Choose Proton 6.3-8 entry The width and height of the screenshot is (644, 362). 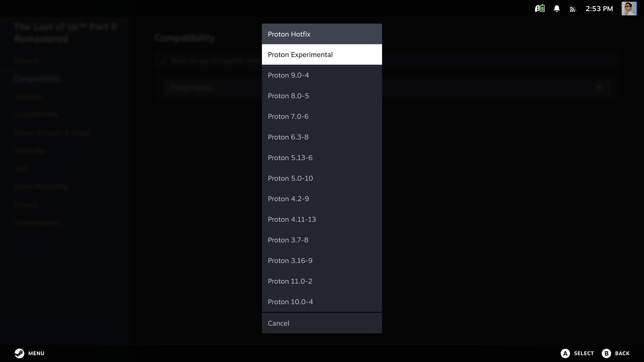(x=322, y=137)
